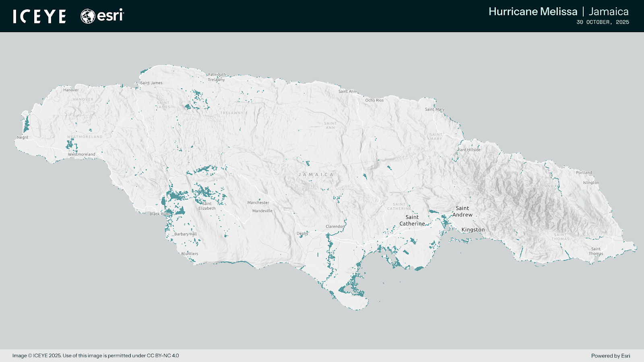Click the Islington place label
644x362 pixels.
(591, 183)
